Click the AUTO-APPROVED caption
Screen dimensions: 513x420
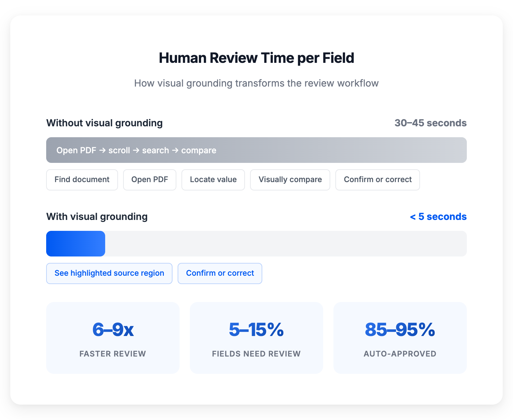pos(400,354)
